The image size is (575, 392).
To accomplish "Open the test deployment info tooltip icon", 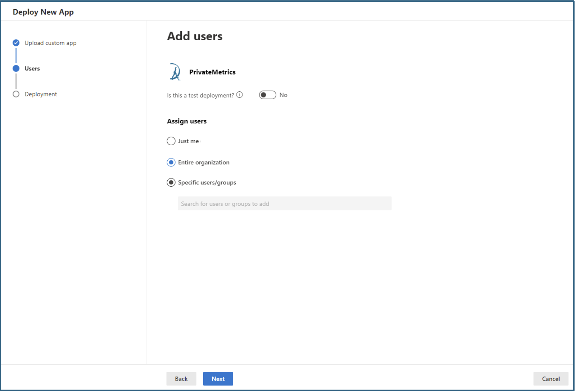I will (240, 95).
